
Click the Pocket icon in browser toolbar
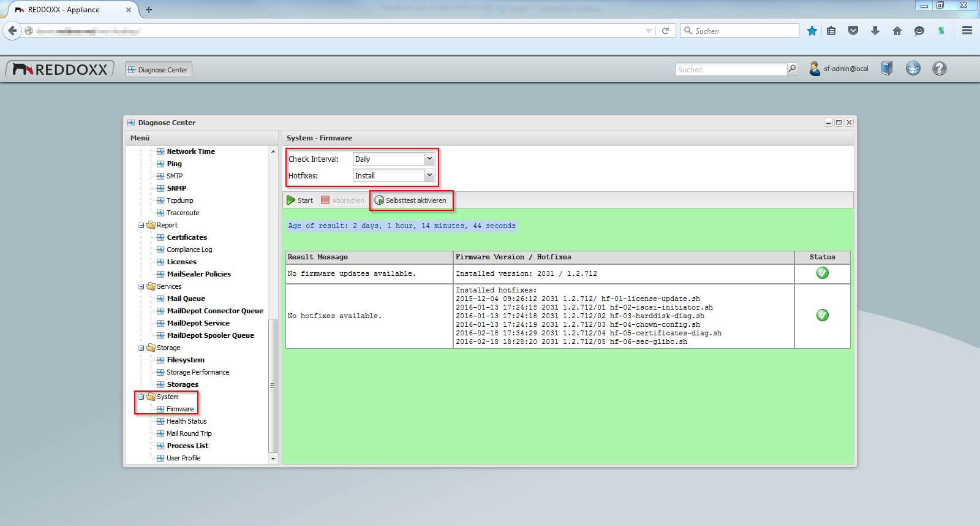pyautogui.click(x=853, y=31)
